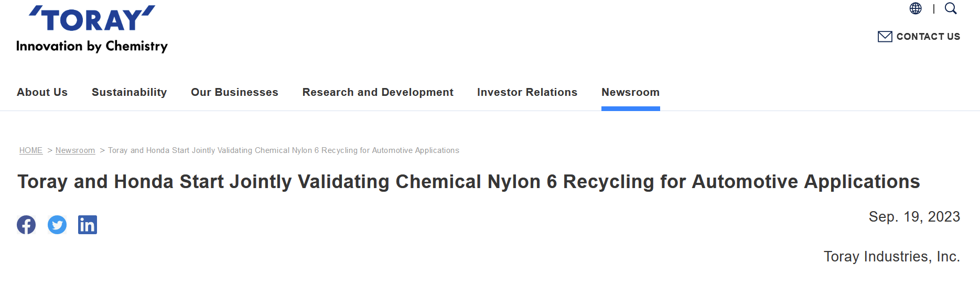This screenshot has width=980, height=296.
Task: Select the Newsroom navigation tab
Action: [x=630, y=92]
